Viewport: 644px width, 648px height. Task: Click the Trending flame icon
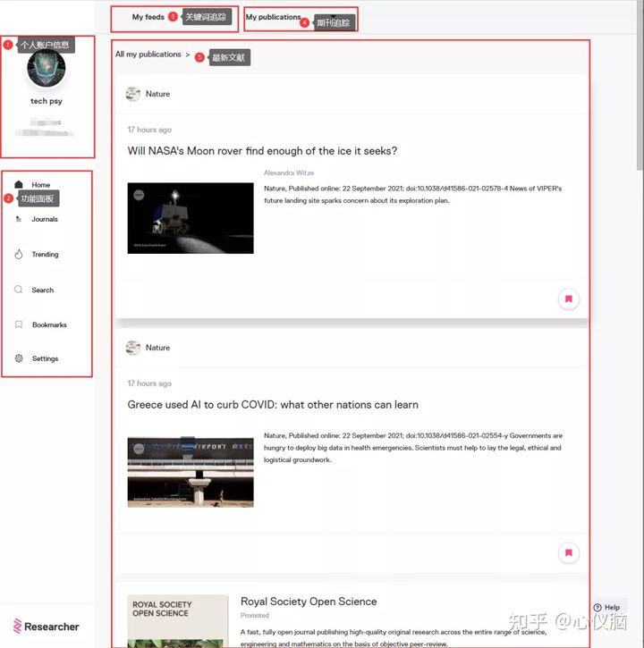click(x=19, y=254)
